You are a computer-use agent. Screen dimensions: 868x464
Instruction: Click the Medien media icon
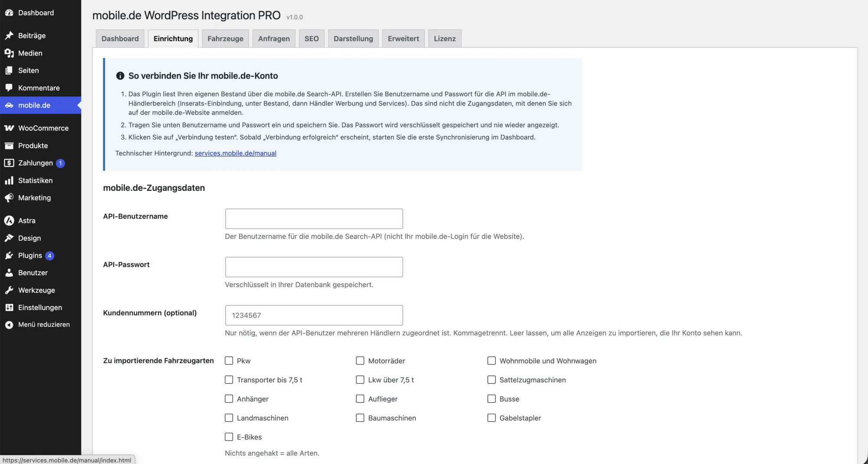pos(9,53)
